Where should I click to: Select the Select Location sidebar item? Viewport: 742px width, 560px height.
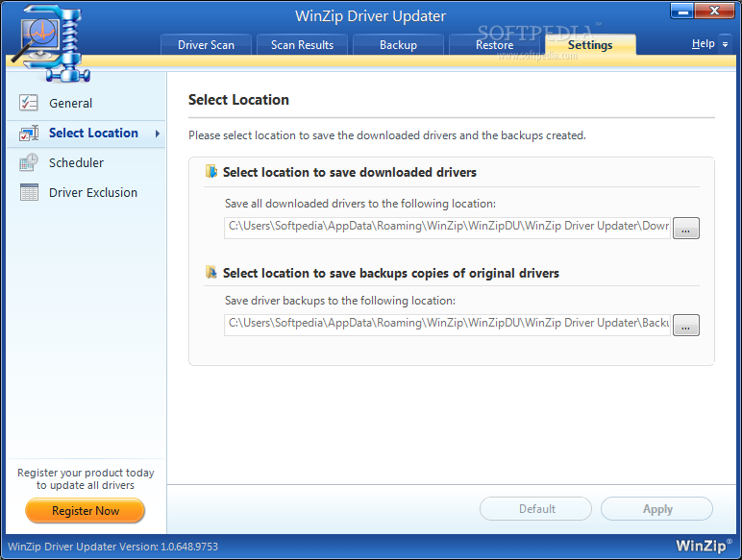87,134
